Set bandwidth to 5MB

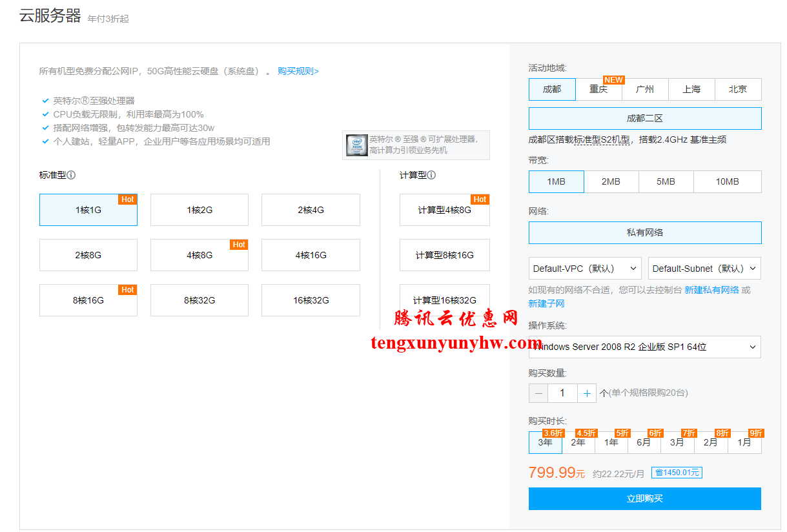click(666, 181)
